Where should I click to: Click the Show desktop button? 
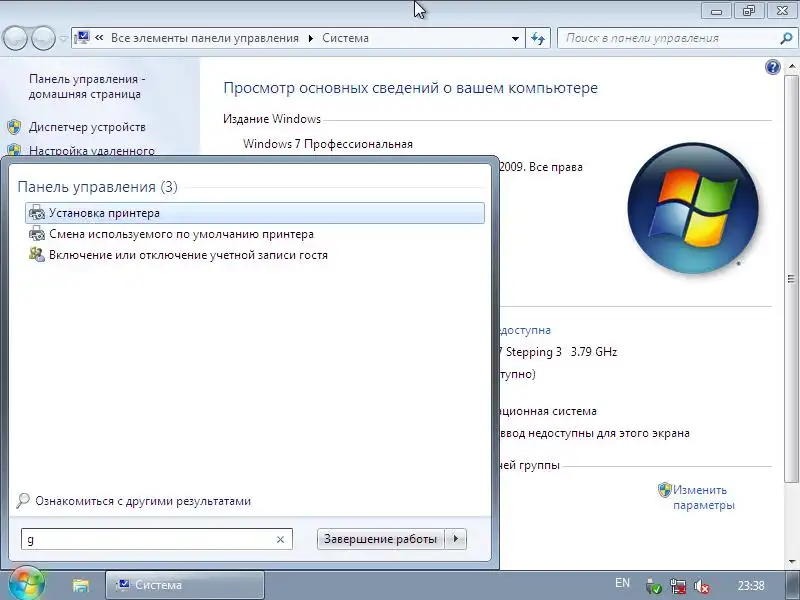(793, 586)
